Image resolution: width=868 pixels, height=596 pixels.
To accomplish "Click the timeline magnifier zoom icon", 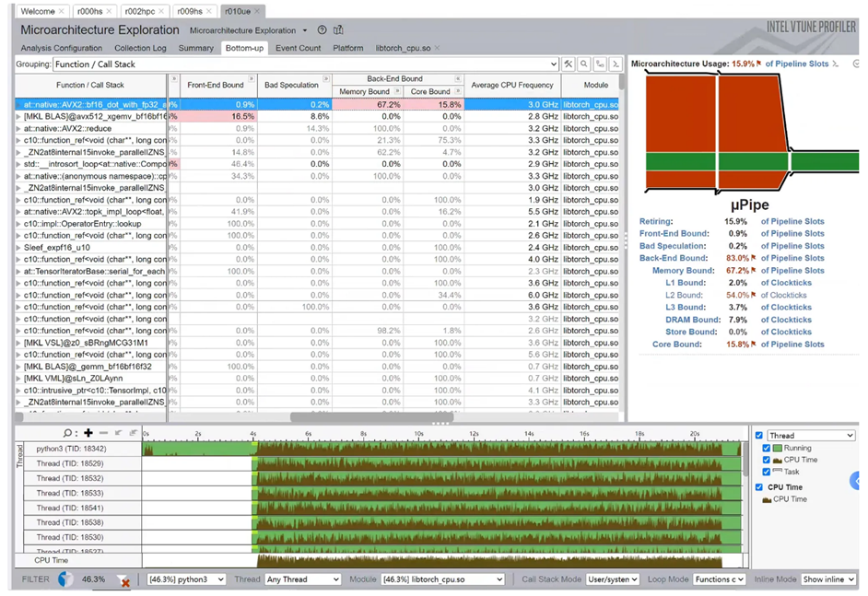I will coord(68,433).
